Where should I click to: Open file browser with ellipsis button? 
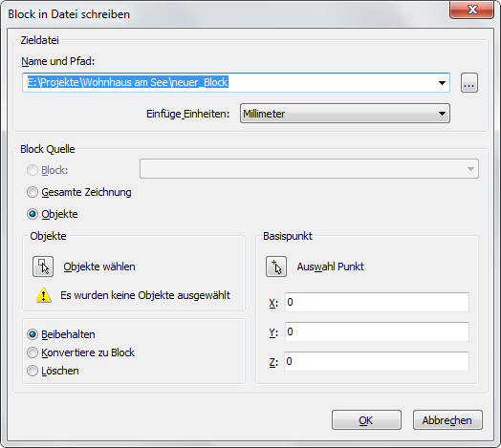click(469, 83)
